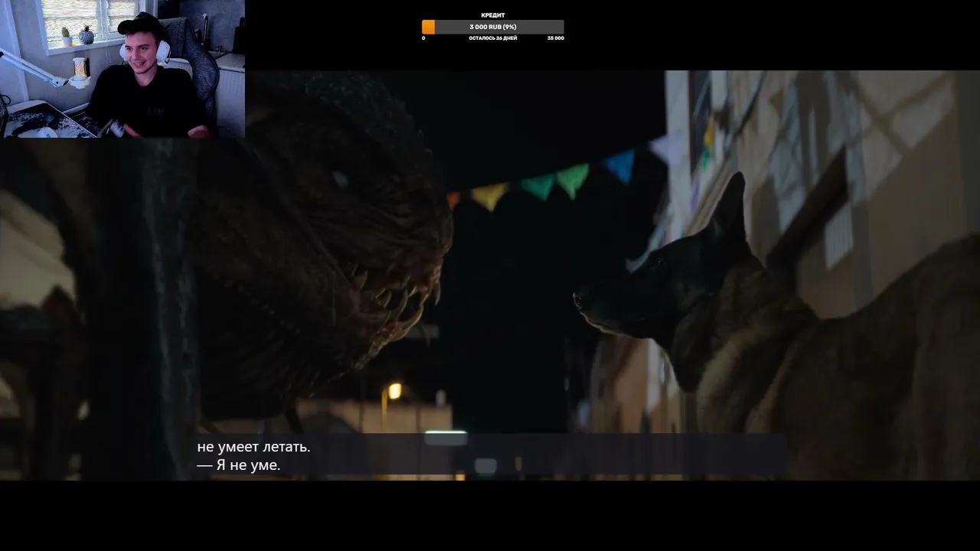The width and height of the screenshot is (980, 551).
Task: Click the "КРЕДИТ" goal title
Action: pyautogui.click(x=493, y=15)
